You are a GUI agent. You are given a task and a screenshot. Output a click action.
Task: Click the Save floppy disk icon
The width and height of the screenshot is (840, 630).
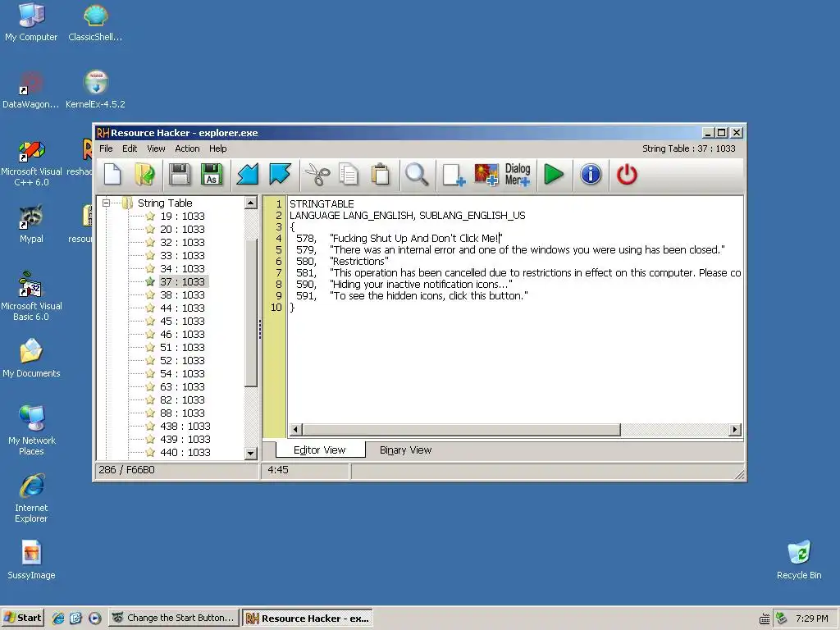coord(180,175)
